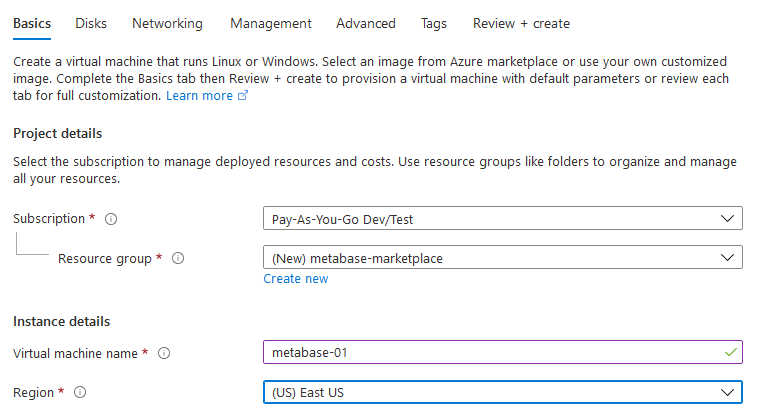Click the Instance details heading
The height and width of the screenshot is (416, 773).
coord(62,322)
